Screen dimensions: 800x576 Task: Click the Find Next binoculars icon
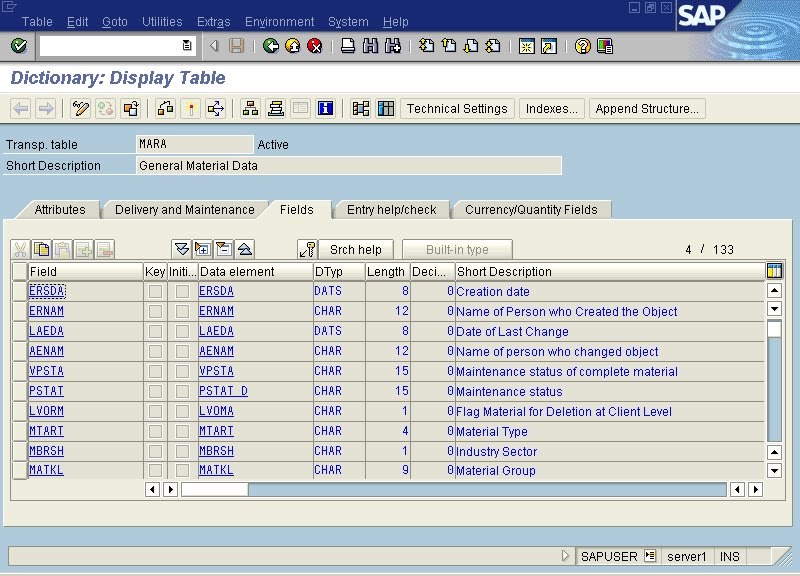(x=393, y=46)
